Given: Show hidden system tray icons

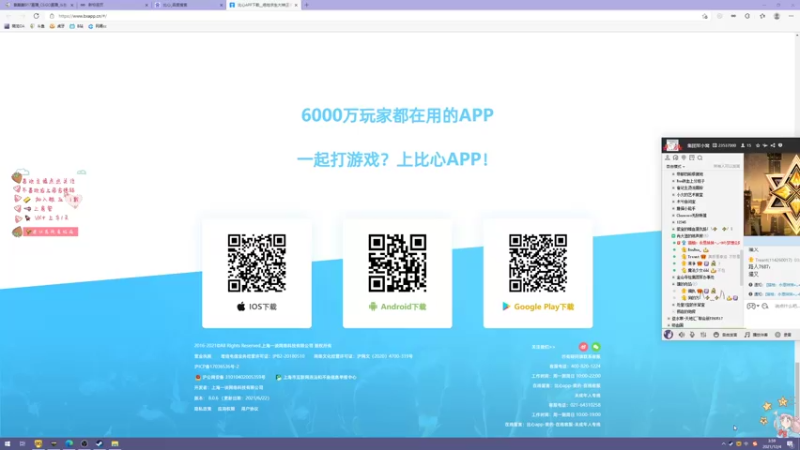Looking at the screenshot, I should click(723, 444).
